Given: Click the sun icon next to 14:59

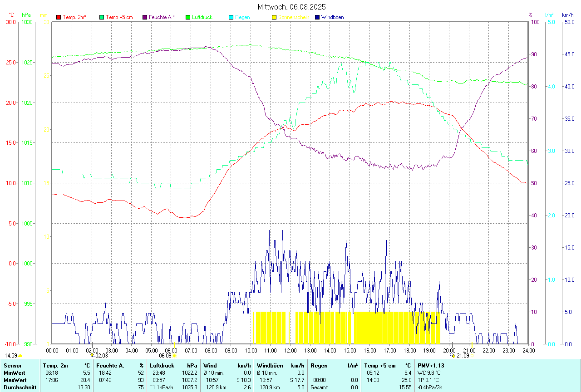Looking at the screenshot, I should pos(20,356).
